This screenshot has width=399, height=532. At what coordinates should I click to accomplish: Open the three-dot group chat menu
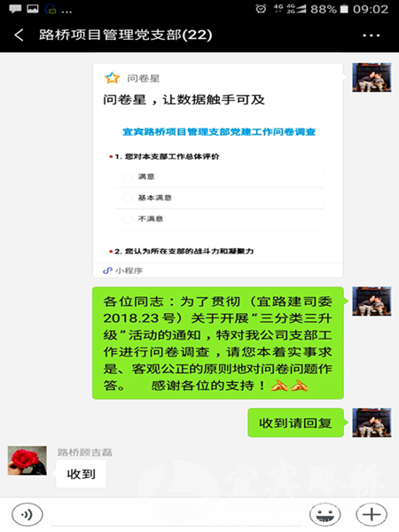click(372, 35)
